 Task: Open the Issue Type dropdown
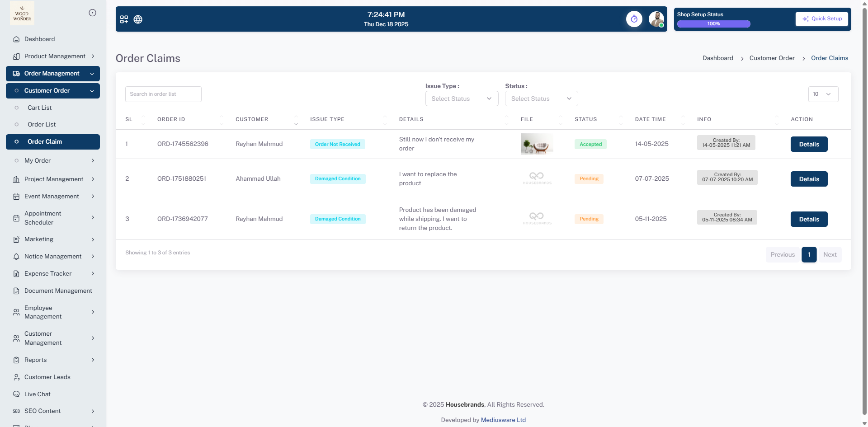coord(461,99)
